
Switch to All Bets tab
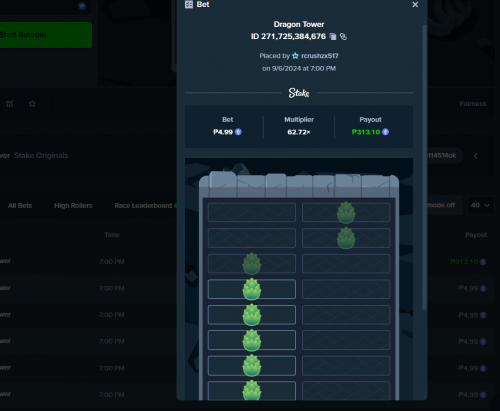20,206
